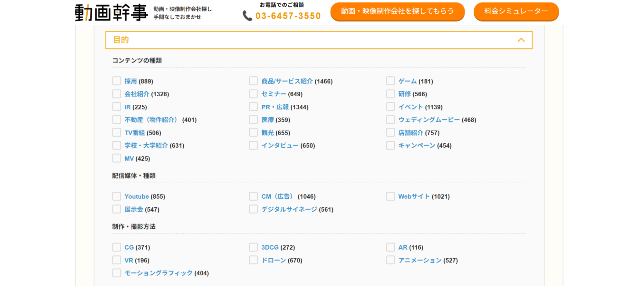Toggle the アニメーション checkbox

(x=390, y=260)
